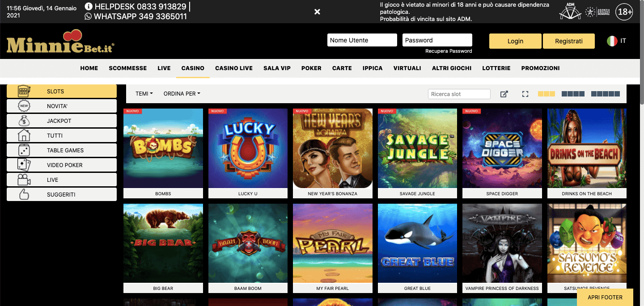Expand the TEMI dropdown

click(144, 94)
